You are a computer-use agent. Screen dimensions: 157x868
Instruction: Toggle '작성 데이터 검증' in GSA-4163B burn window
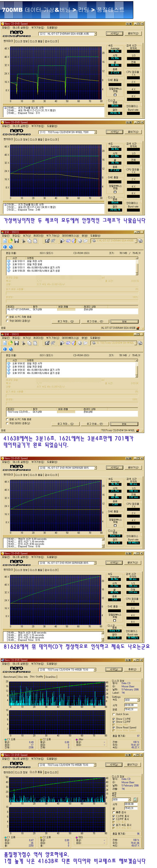click(x=7, y=321)
